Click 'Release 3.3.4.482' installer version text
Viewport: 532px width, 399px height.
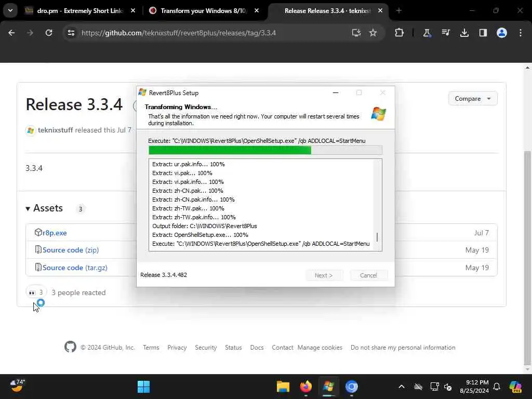coord(164,275)
